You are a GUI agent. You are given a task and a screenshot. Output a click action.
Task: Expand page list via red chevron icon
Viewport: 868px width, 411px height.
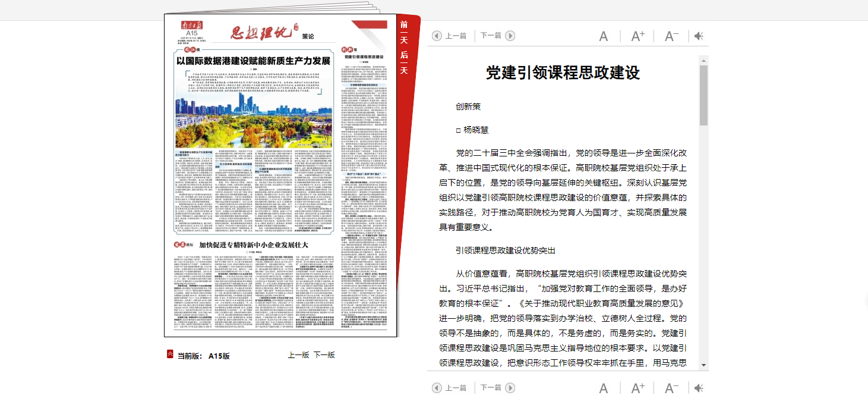(x=170, y=354)
